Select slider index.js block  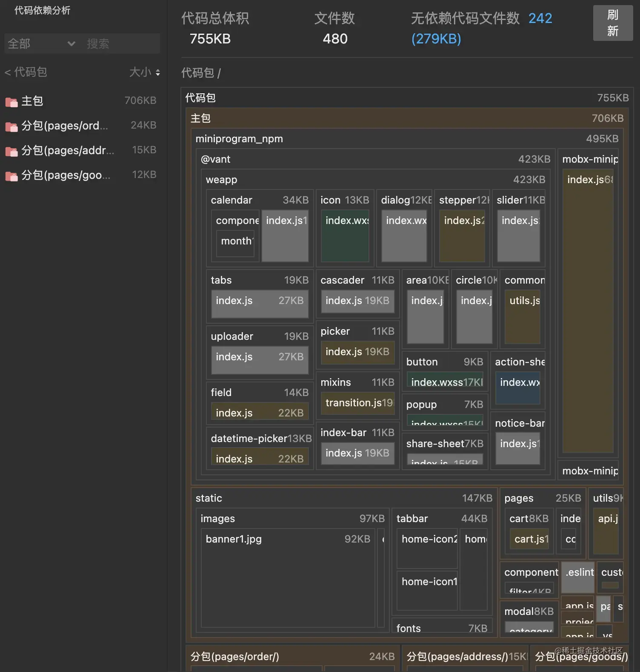point(519,236)
